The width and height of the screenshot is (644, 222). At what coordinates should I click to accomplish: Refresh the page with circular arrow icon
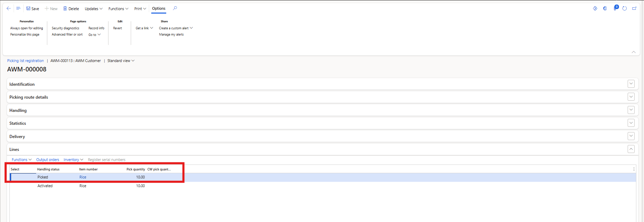pyautogui.click(x=625, y=8)
